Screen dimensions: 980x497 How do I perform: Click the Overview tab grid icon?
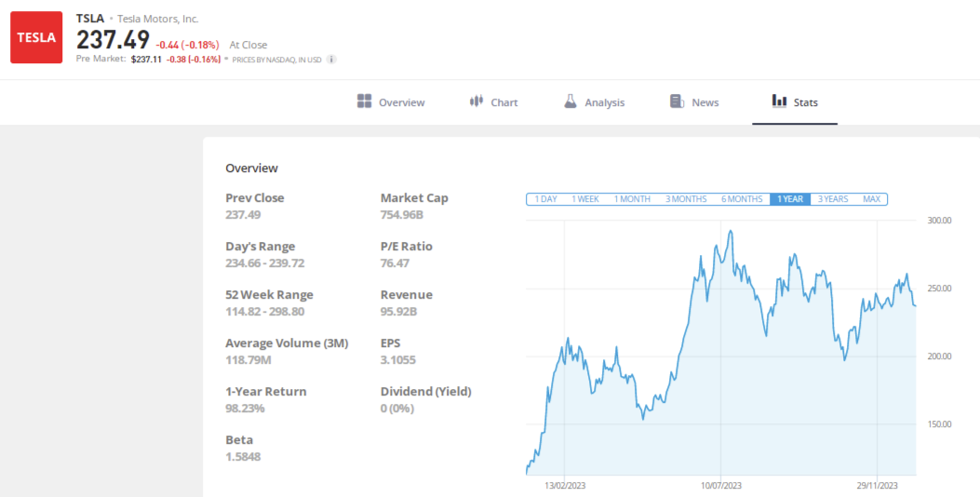coord(365,101)
